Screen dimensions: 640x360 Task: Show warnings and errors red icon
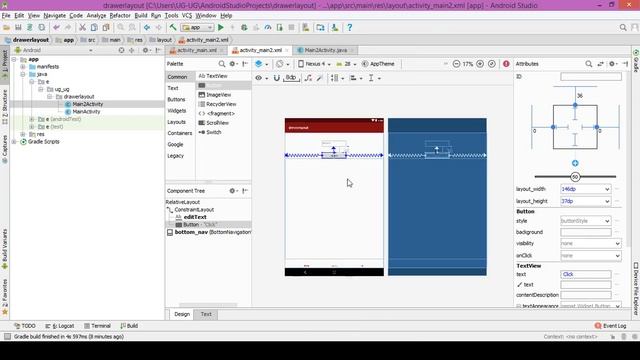[506, 64]
